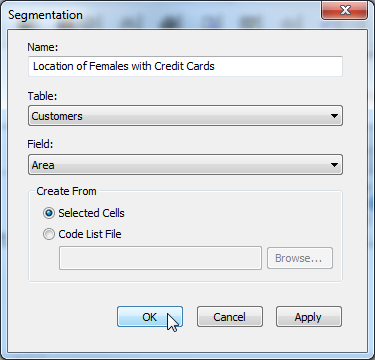Click the arrow on the Field combo box
The image size is (375, 360).
334,165
